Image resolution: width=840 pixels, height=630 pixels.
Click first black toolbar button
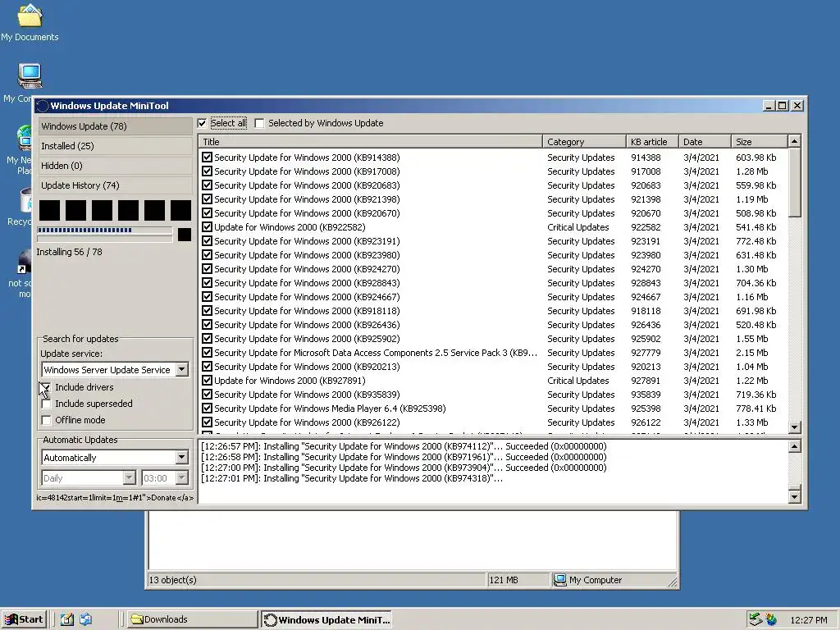pyautogui.click(x=49, y=211)
